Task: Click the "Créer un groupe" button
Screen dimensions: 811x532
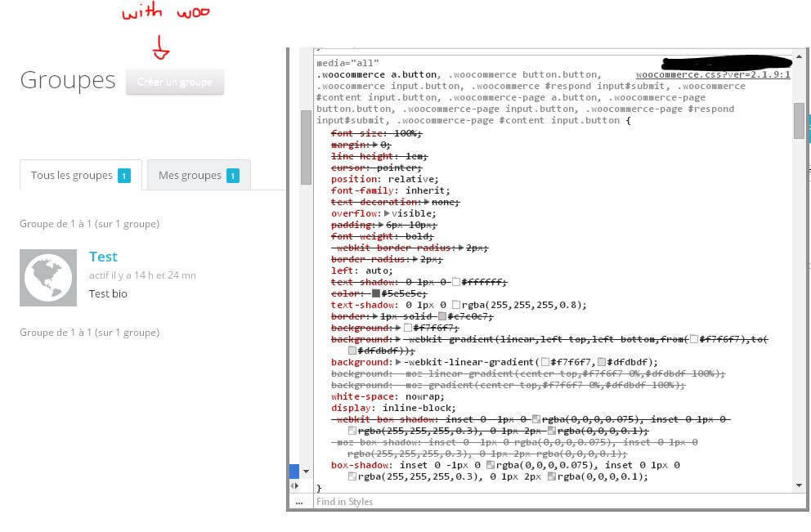Action: coord(174,82)
